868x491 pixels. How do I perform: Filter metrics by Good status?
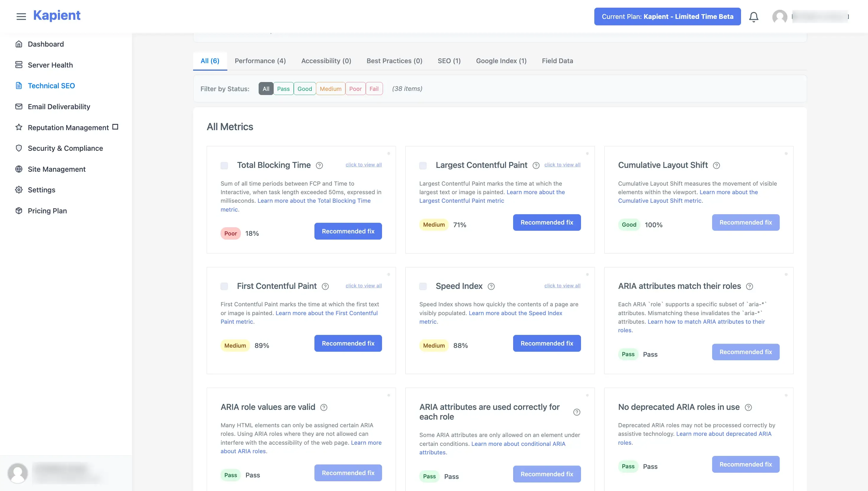(x=305, y=89)
